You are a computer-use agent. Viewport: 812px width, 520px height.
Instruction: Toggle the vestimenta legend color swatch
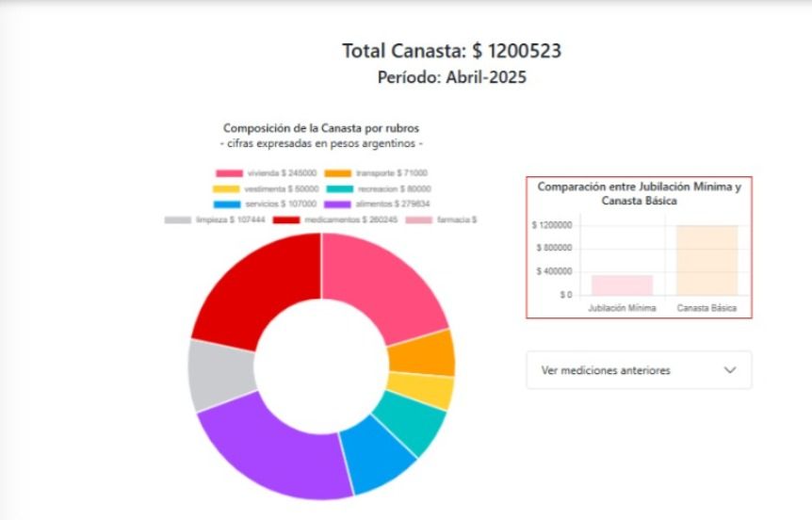tap(226, 189)
